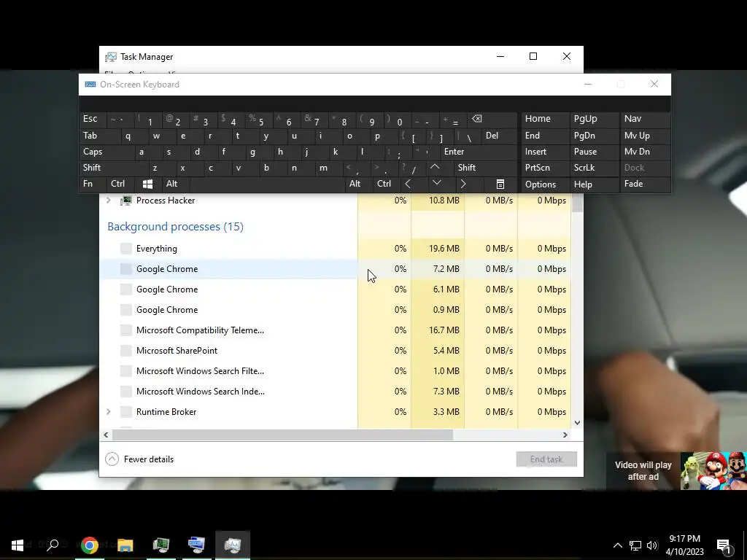The width and height of the screenshot is (747, 560).
Task: Click the Runtime Broker process icon
Action: (x=125, y=412)
